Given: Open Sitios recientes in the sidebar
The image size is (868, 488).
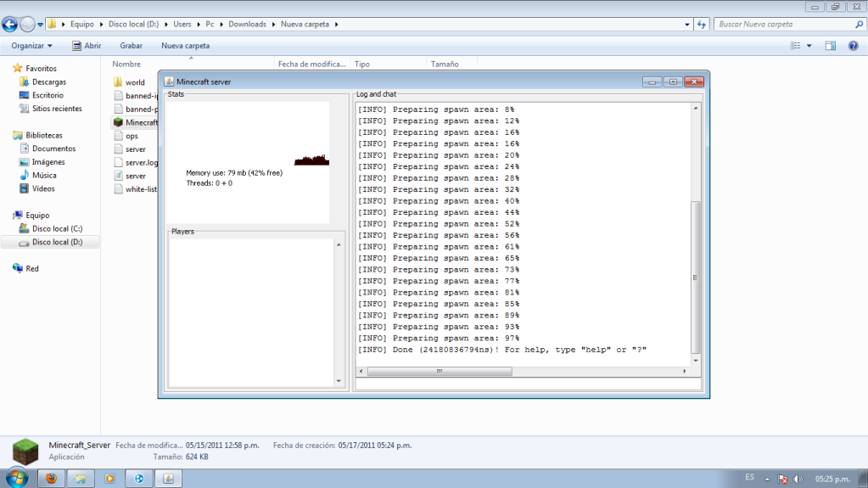Looking at the screenshot, I should 50,109.
